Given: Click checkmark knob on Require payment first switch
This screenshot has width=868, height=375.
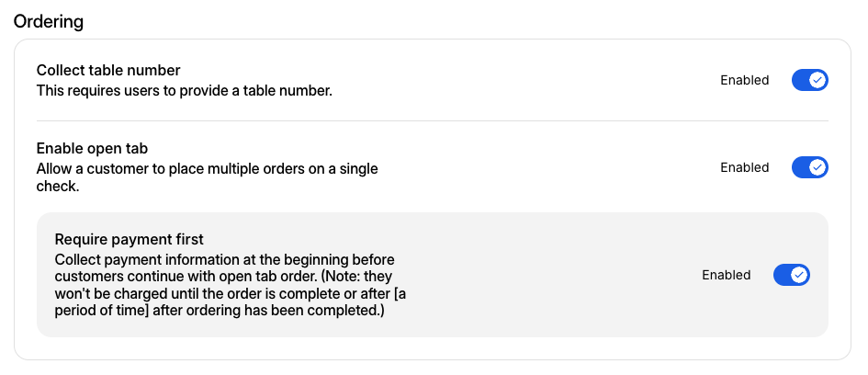Looking at the screenshot, I should [799, 275].
